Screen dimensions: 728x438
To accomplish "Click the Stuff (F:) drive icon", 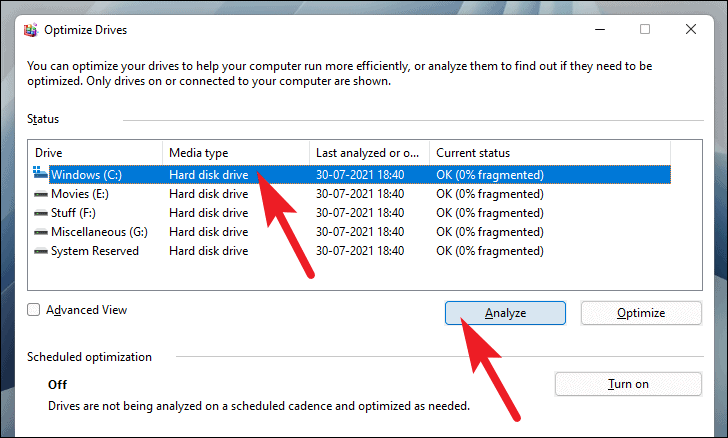I will pyautogui.click(x=41, y=213).
